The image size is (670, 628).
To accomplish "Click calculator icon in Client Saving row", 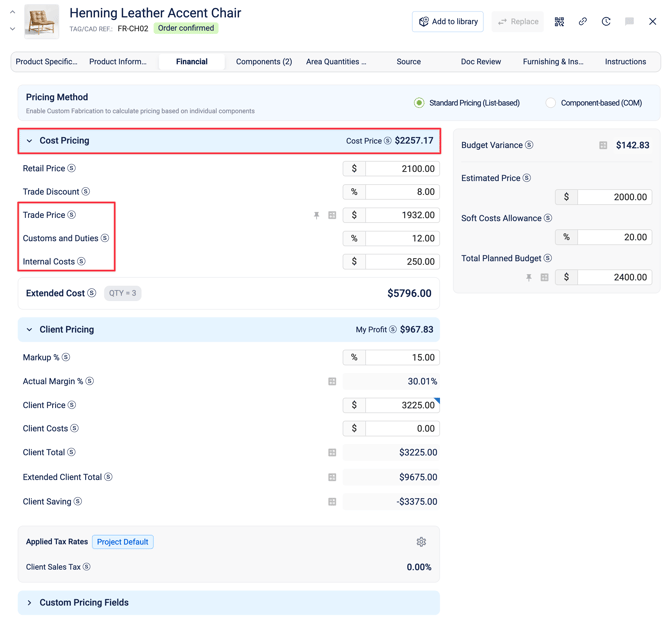I will 332,502.
